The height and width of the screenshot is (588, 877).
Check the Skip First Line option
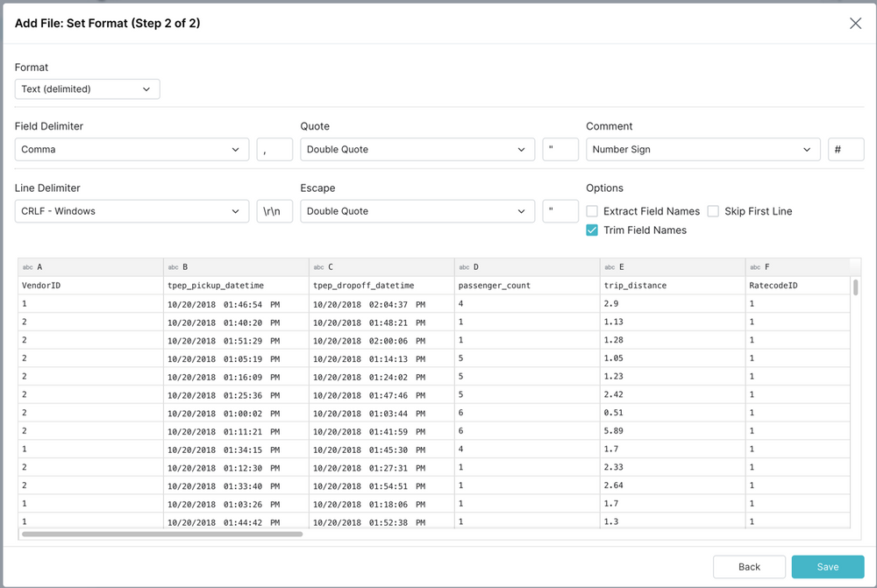(x=713, y=211)
